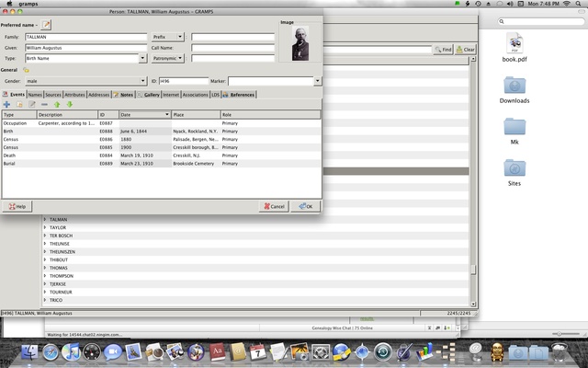Open the Marker dropdown
The width and height of the screenshot is (588, 368).
[x=275, y=81]
